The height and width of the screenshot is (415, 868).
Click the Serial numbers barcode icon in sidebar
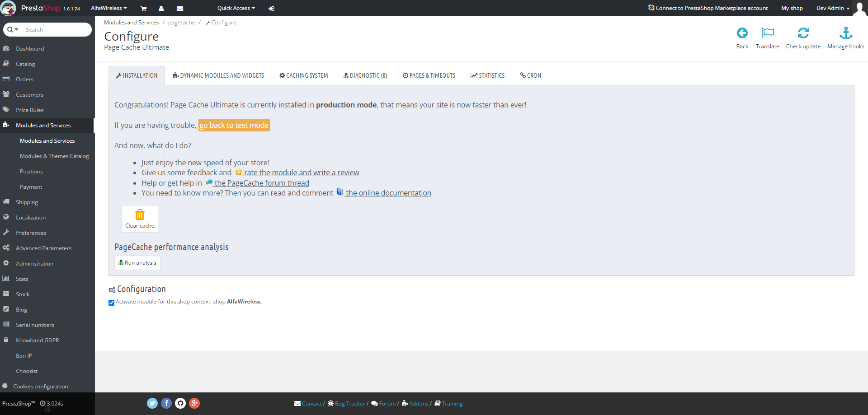6,325
